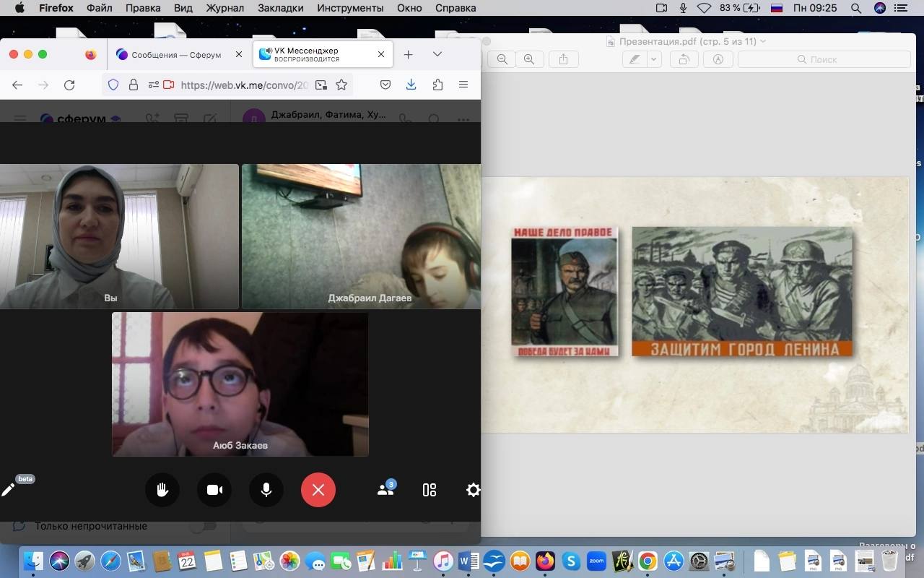Click the Share button in Preview toolbar

click(x=564, y=59)
